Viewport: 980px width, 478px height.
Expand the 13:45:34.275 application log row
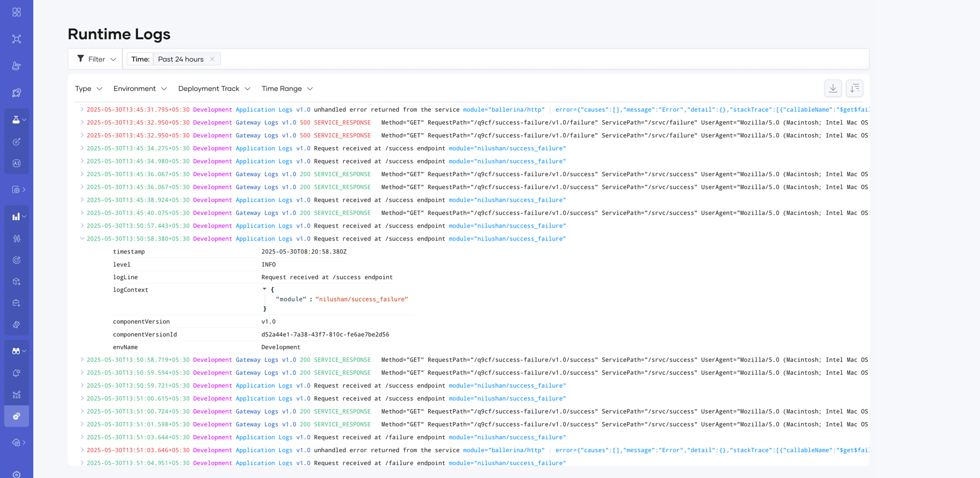(x=82, y=148)
